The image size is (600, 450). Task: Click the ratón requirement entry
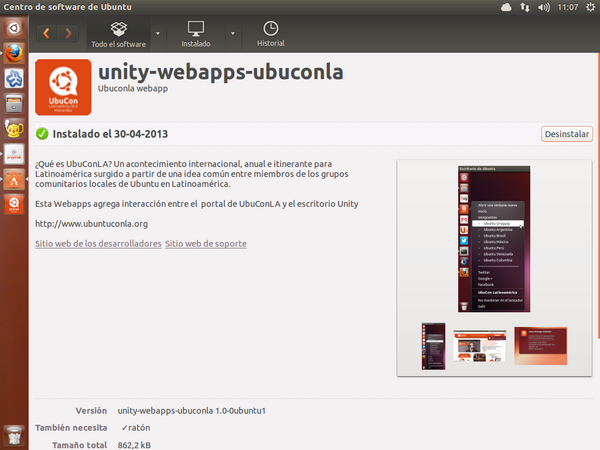tap(136, 428)
